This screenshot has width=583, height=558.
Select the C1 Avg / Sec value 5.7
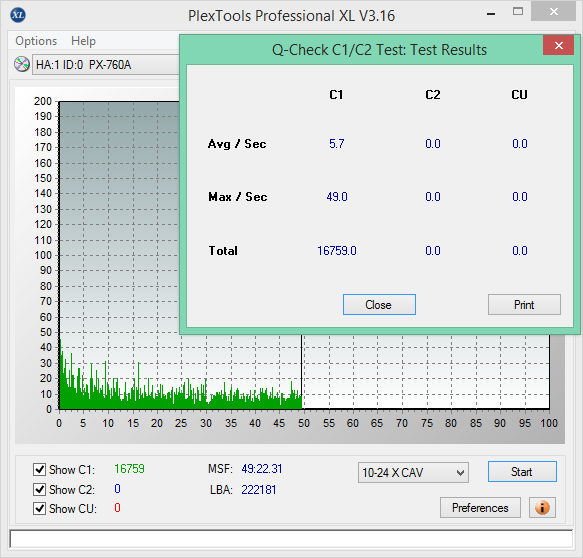coord(336,143)
